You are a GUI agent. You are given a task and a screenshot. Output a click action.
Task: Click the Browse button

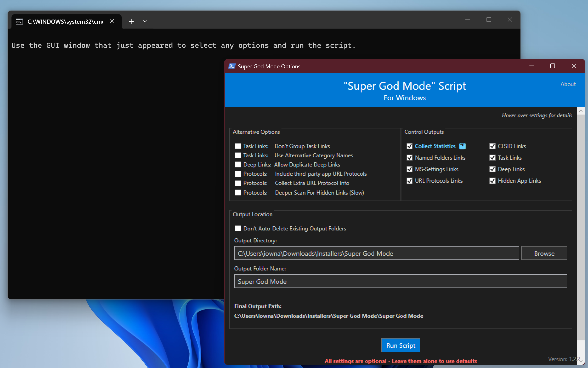pos(544,253)
